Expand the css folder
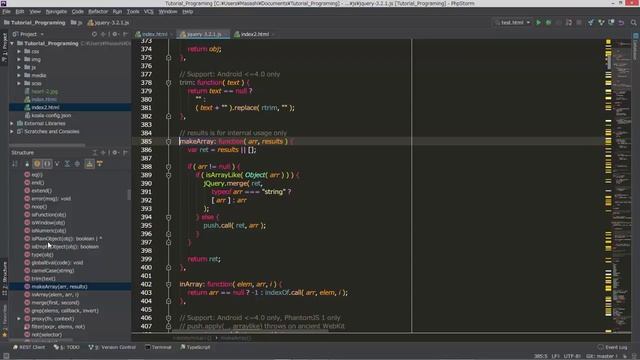 click(19, 51)
